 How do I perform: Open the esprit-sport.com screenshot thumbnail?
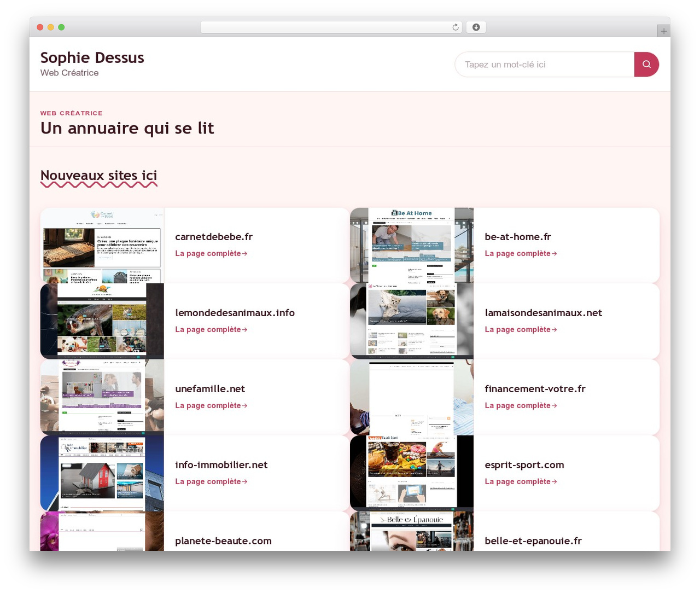click(x=412, y=473)
